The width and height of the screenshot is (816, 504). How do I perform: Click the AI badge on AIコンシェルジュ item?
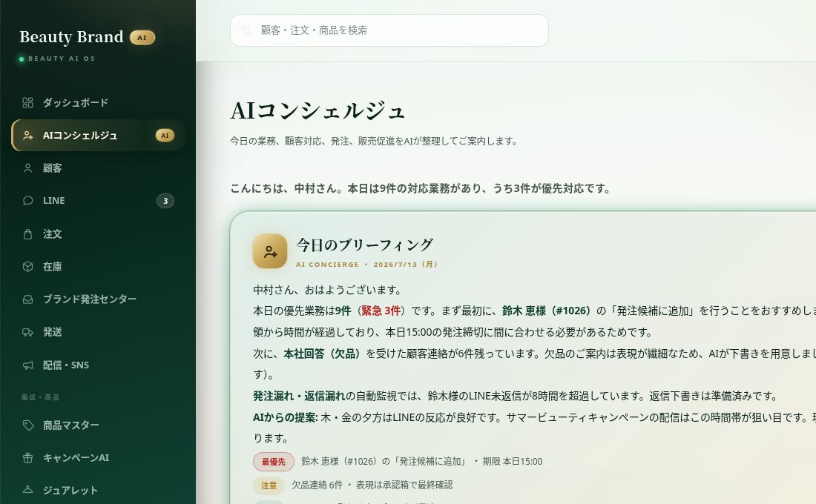[x=165, y=136]
